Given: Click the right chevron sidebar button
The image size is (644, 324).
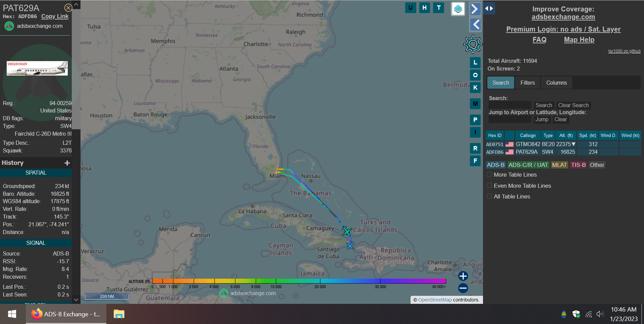Looking at the screenshot, I should [475, 9].
